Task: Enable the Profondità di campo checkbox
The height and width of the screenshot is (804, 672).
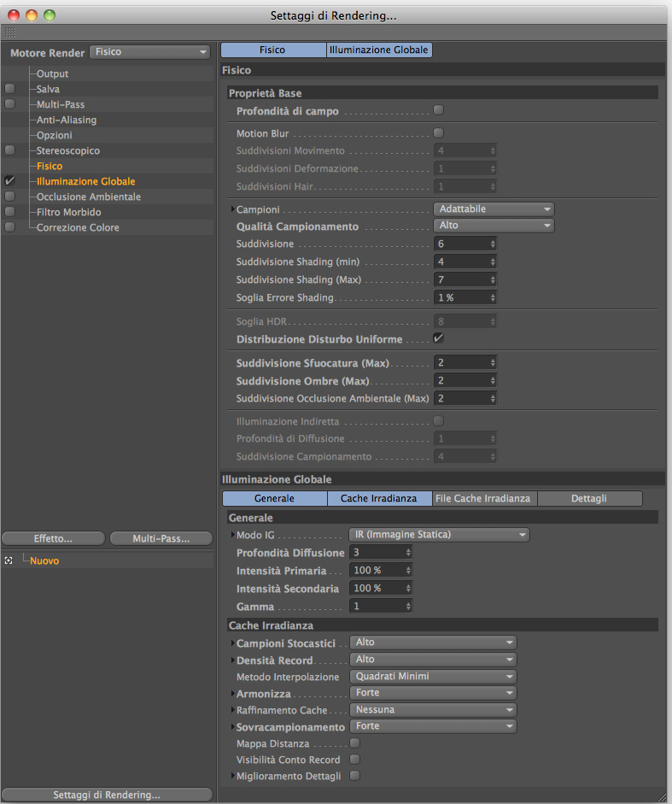Action: [438, 110]
